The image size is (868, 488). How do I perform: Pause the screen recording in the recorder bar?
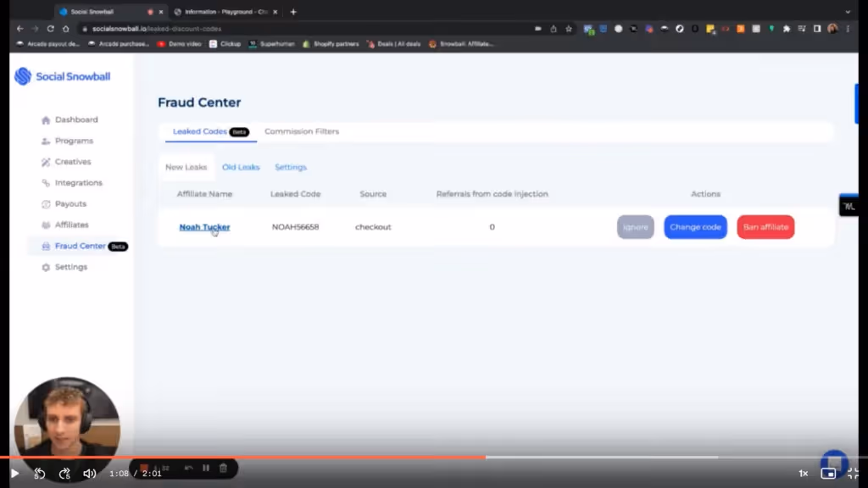point(206,468)
